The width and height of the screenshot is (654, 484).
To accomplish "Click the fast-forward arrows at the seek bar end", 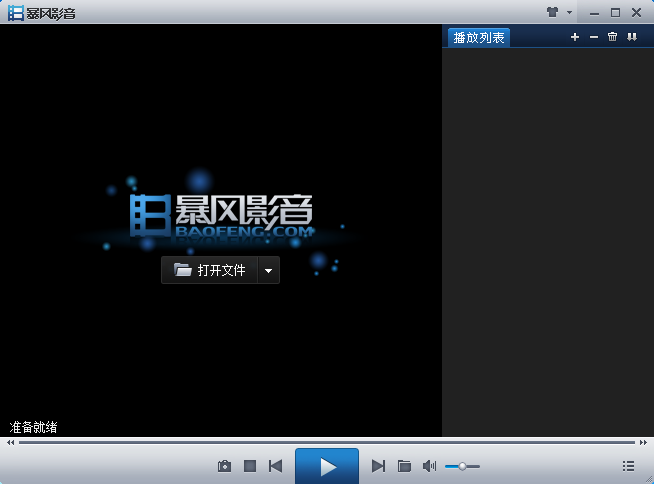I will [643, 443].
